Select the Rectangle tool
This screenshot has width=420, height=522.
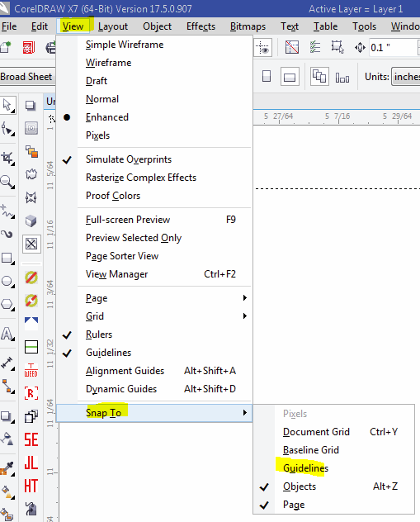(x=7, y=258)
